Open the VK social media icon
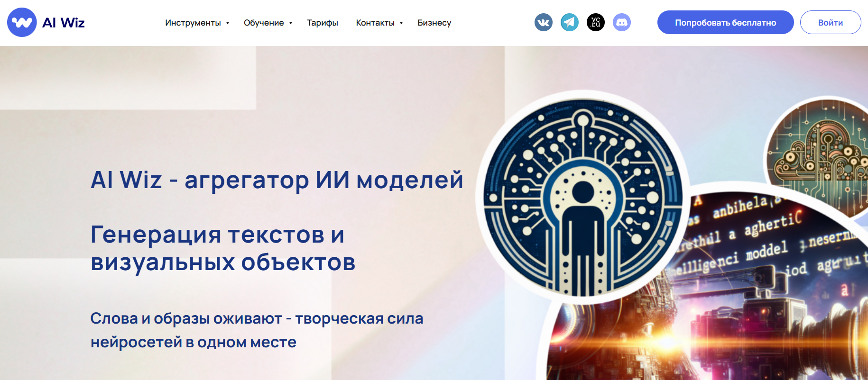 [x=544, y=22]
